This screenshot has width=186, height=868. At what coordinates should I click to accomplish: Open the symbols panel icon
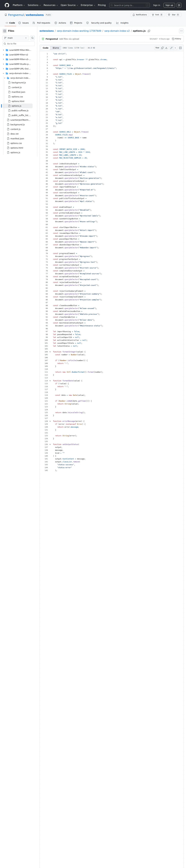(x=180, y=48)
